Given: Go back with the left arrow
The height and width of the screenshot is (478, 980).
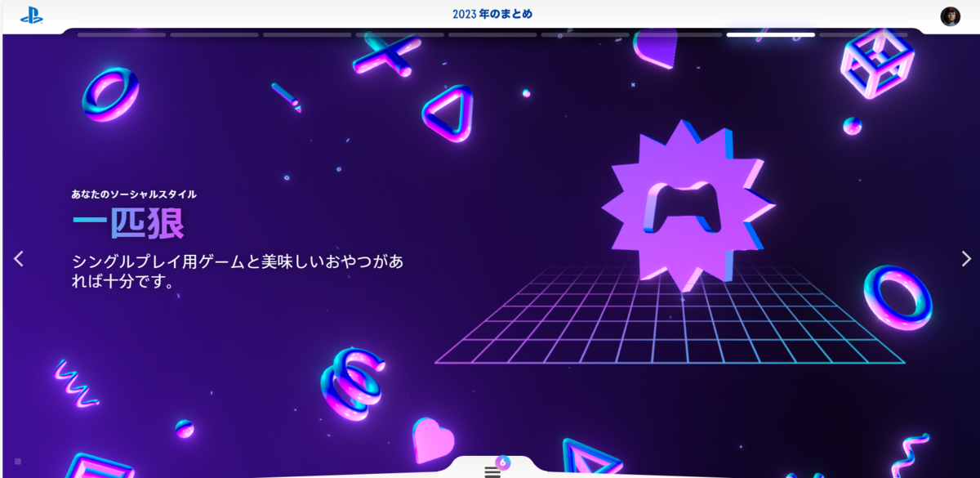Looking at the screenshot, I should point(19,258).
